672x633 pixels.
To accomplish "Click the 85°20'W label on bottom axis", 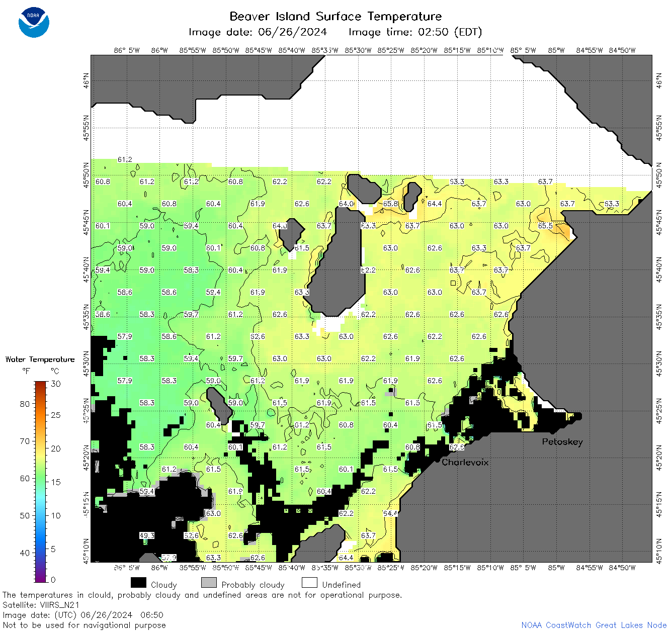I will tap(424, 568).
